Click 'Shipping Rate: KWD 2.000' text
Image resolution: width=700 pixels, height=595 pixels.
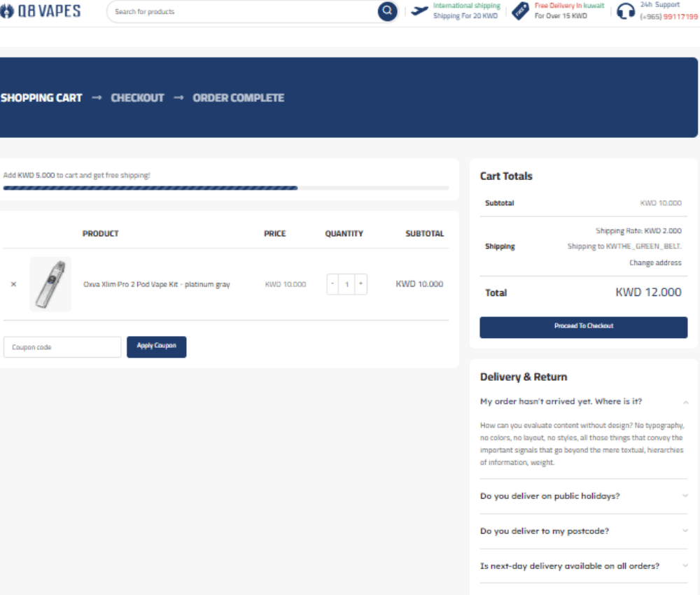point(638,231)
